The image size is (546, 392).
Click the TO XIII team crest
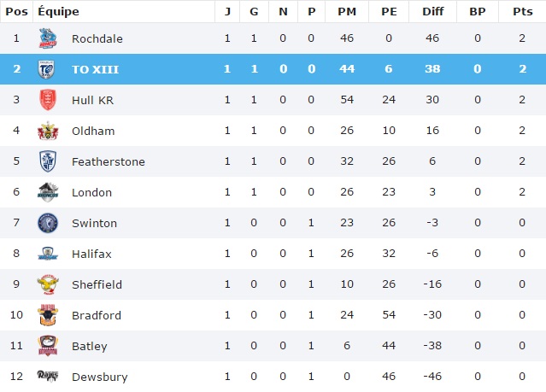click(x=47, y=69)
